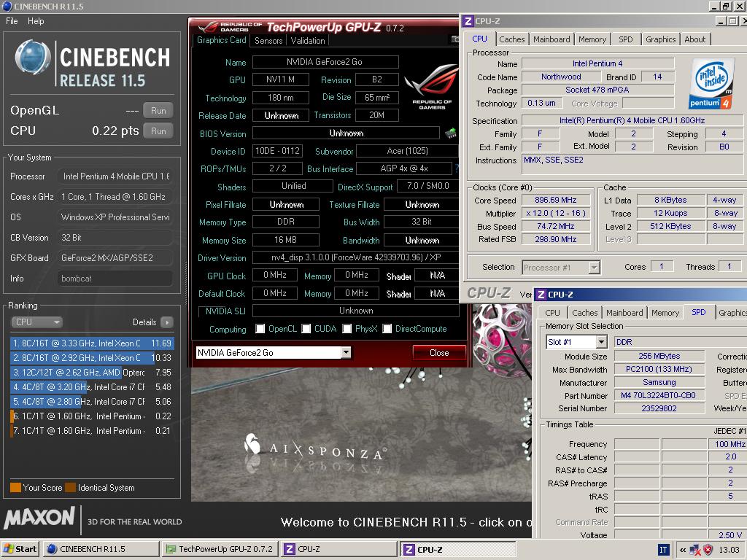This screenshot has width=747, height=560.
Task: Click the screenshot camera icon in GPU-Z
Action: coord(455,39)
